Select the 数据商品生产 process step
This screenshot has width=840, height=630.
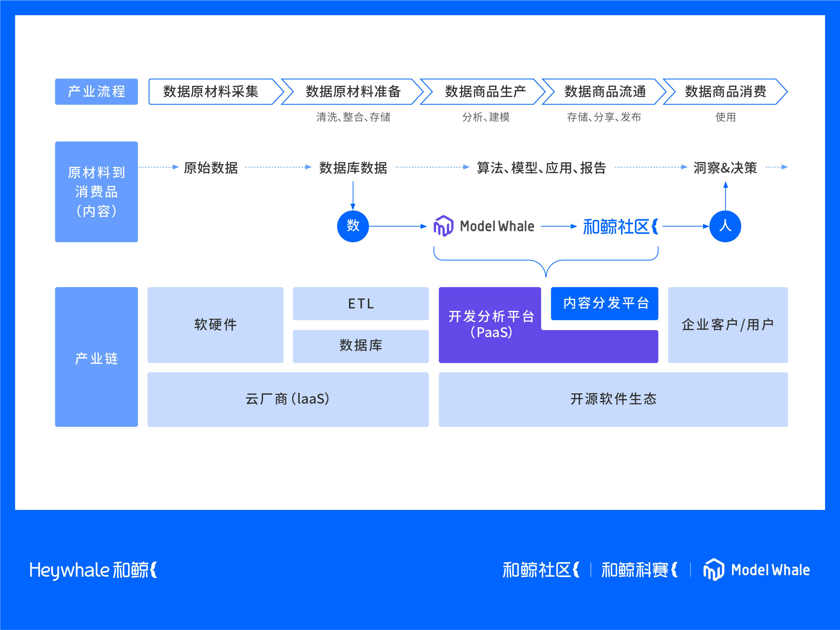click(485, 91)
